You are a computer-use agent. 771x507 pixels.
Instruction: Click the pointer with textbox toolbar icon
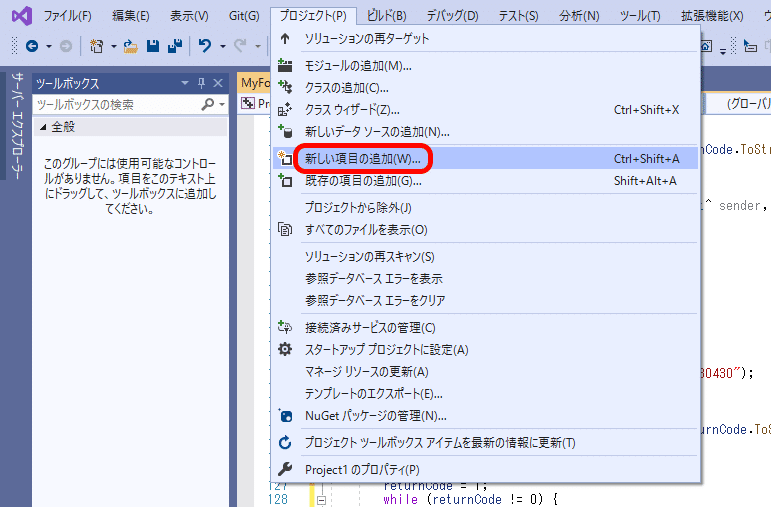point(750,46)
